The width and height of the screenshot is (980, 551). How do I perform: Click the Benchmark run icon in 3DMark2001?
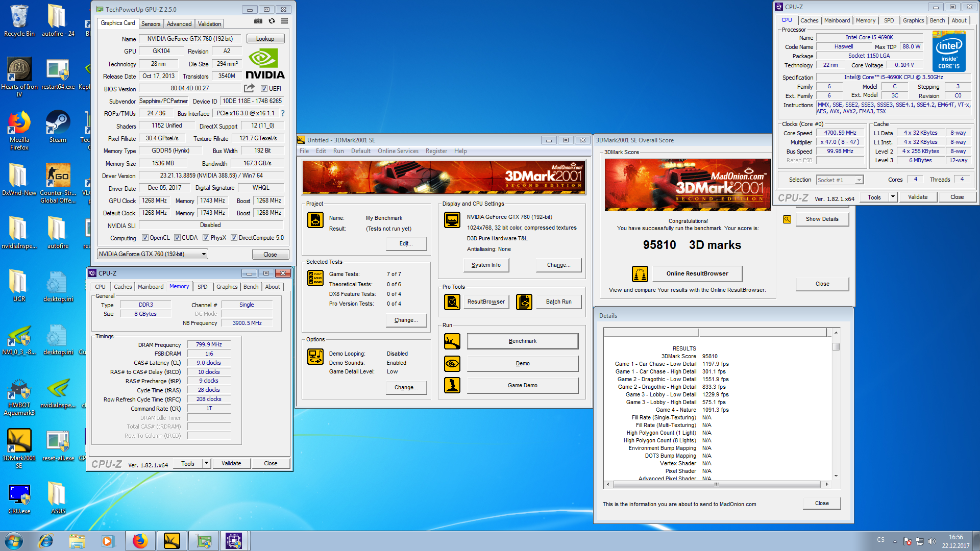452,341
